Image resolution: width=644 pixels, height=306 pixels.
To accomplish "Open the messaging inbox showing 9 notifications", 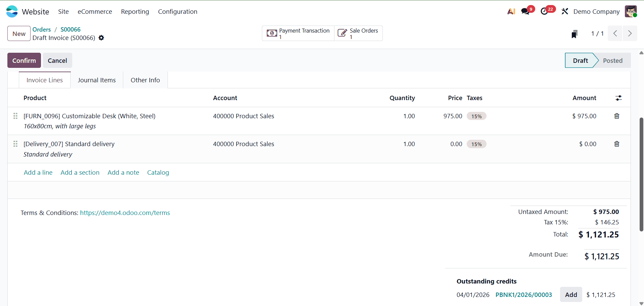I will pyautogui.click(x=525, y=11).
